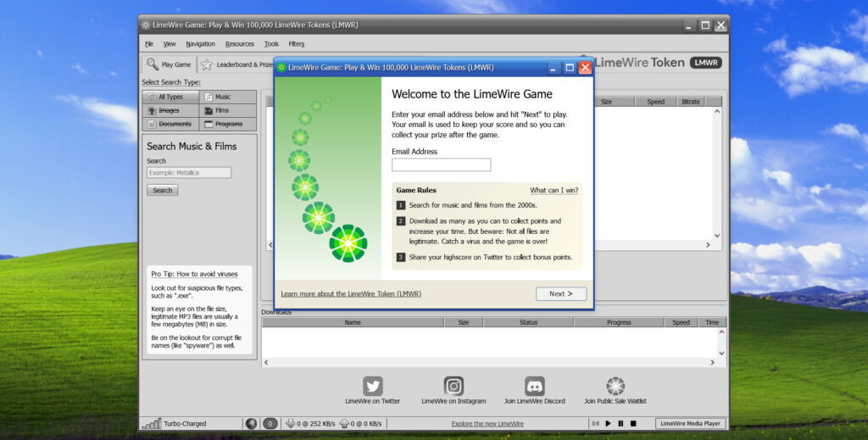Click the main window title bar app icon
Viewport: 868px width, 440px height.
(146, 25)
